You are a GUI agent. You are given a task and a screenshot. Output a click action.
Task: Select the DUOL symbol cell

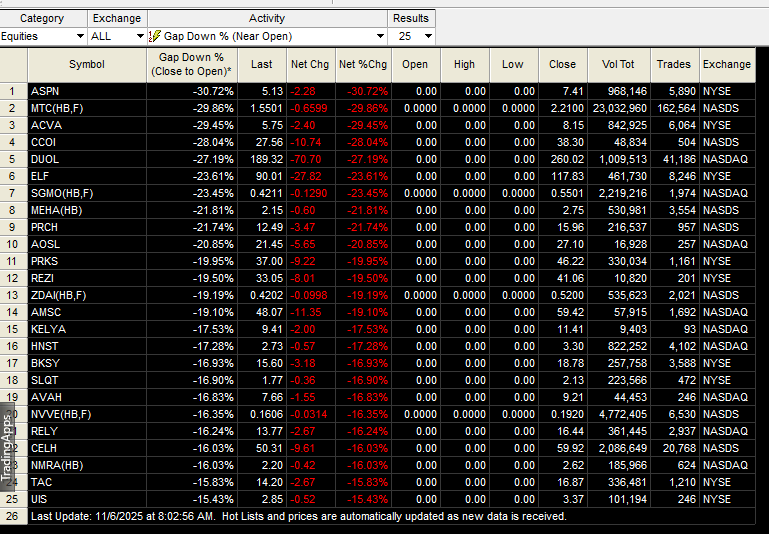click(87, 159)
